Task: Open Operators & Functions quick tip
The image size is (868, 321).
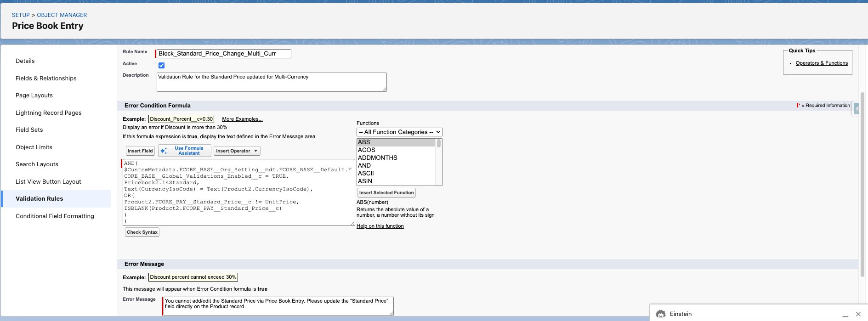Action: (x=822, y=63)
